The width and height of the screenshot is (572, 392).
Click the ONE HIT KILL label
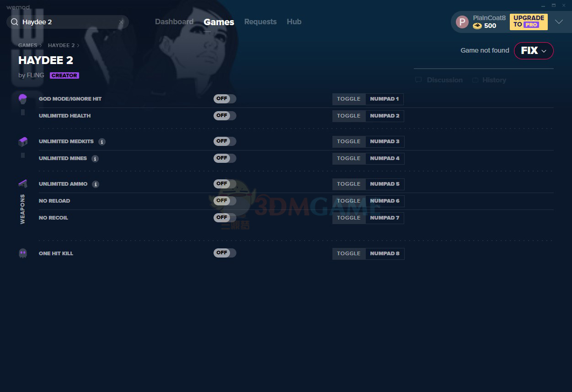(56, 253)
